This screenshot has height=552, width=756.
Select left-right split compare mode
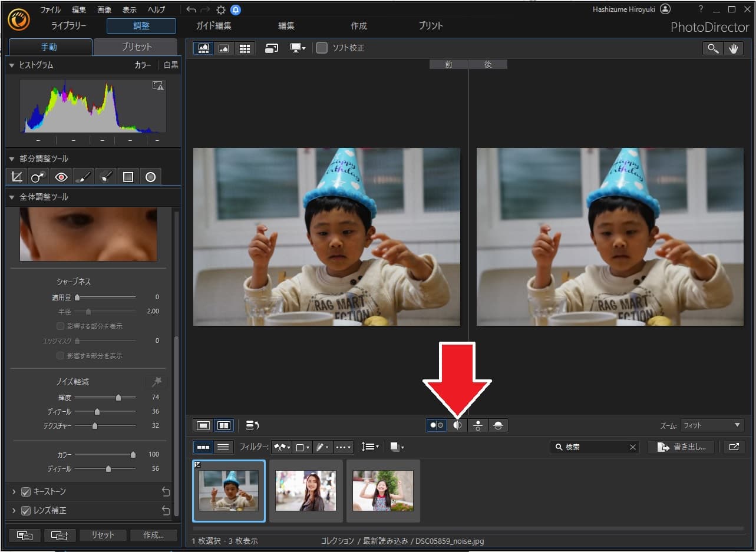point(457,425)
